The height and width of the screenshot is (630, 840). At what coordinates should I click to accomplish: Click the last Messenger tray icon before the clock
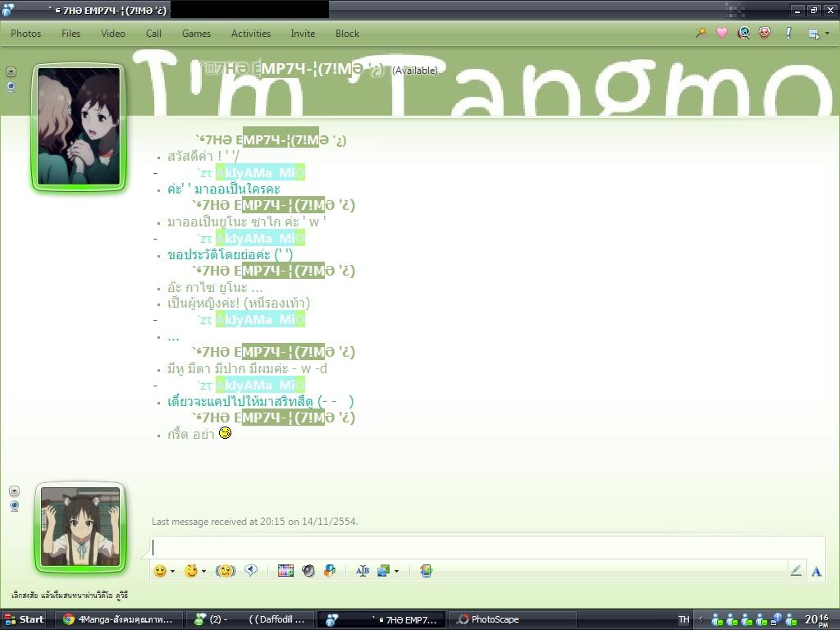[792, 620]
